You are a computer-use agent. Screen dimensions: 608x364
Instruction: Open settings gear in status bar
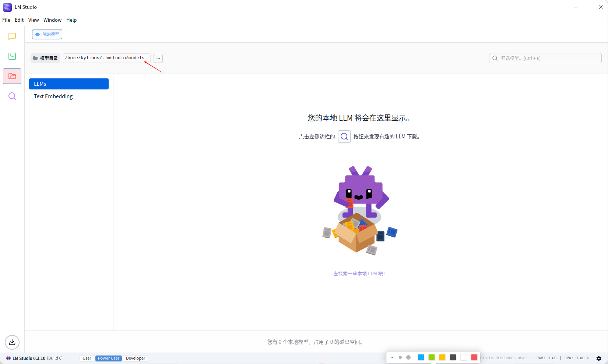click(x=599, y=358)
